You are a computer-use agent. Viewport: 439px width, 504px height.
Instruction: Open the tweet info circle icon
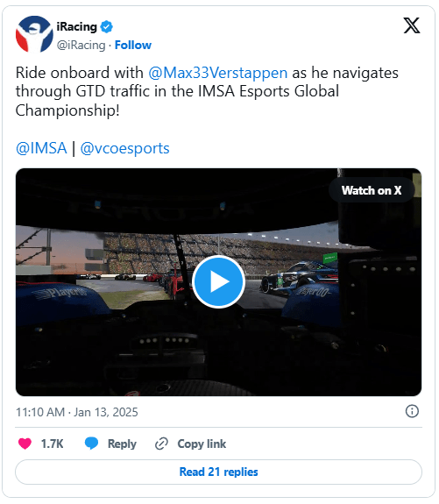412,411
